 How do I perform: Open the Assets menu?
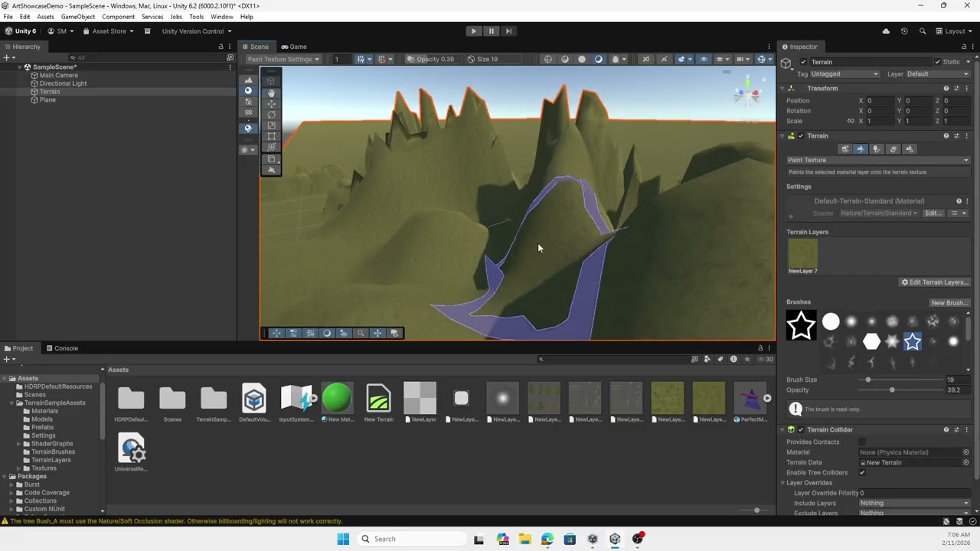point(46,17)
